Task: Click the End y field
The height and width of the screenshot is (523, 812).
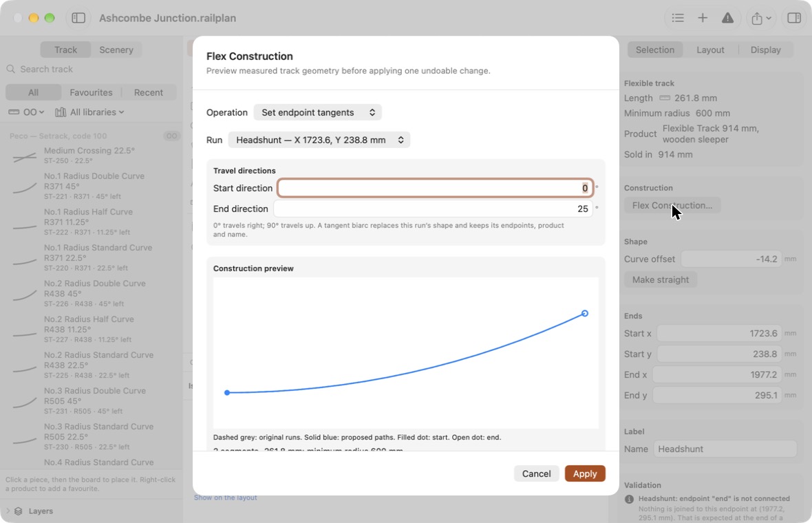Action: click(x=717, y=396)
